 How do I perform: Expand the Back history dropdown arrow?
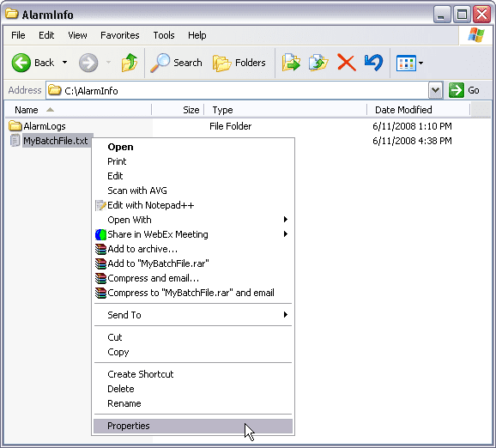64,63
